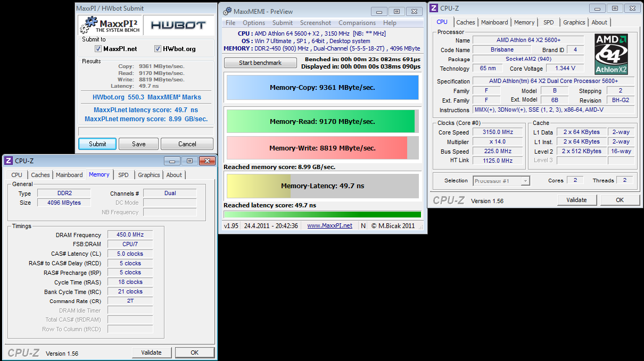Image resolution: width=644 pixels, height=361 pixels.
Task: Click the Level 2 cache 2 x 512 KBytes field
Action: 581,151
